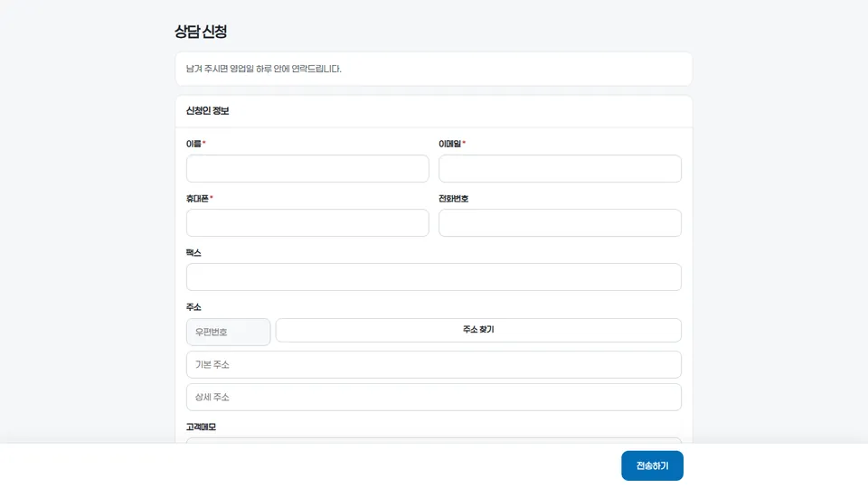Click the 주소 label text
This screenshot has height=488, width=868.
point(193,307)
